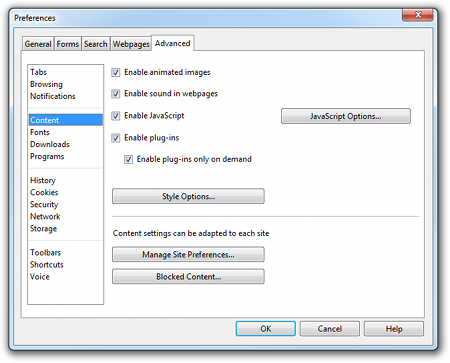Open Security settings in sidebar

(x=66, y=204)
